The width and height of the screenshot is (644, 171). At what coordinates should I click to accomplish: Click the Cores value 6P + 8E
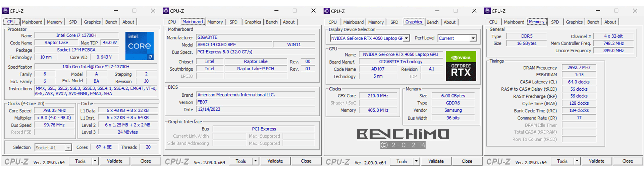[x=104, y=147]
